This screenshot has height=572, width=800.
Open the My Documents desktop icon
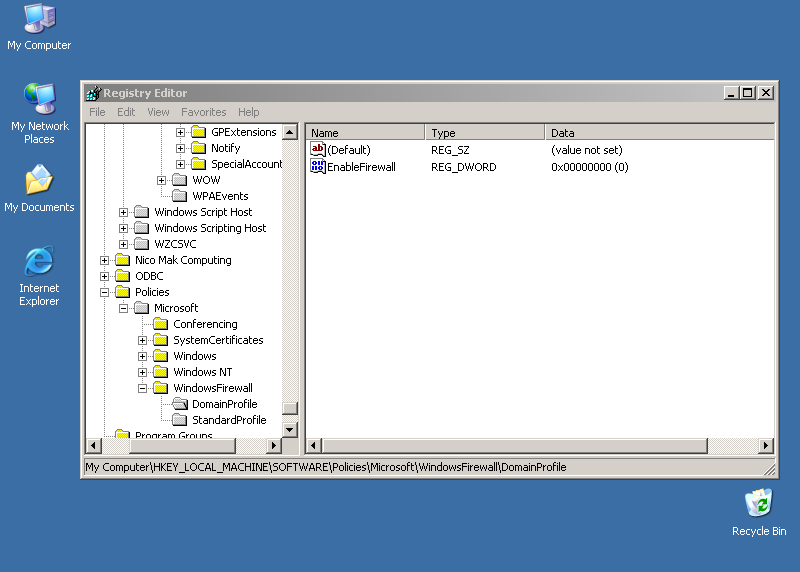point(39,188)
